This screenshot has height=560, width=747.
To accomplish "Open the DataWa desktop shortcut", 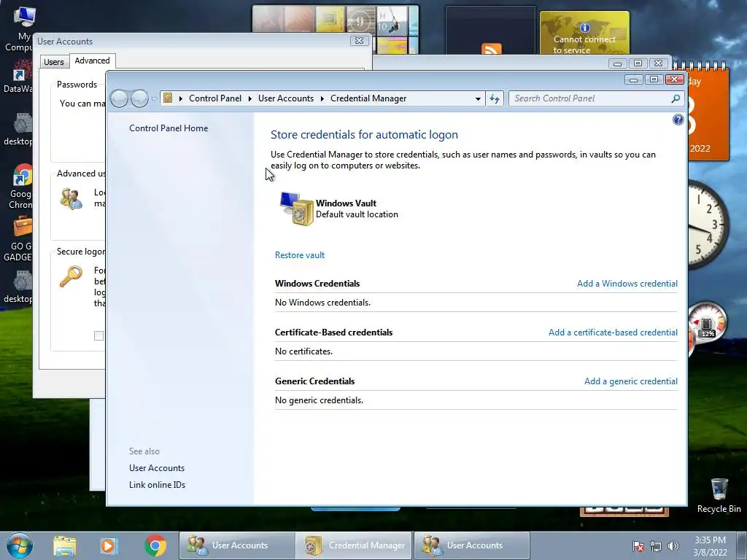I will coord(18,77).
